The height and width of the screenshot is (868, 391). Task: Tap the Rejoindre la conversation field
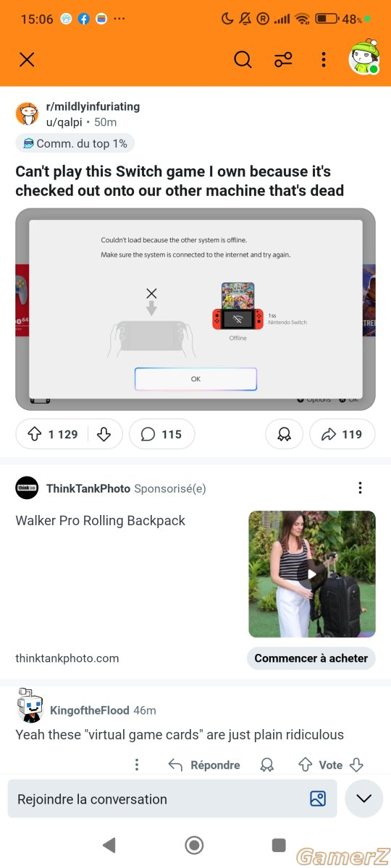(x=172, y=799)
